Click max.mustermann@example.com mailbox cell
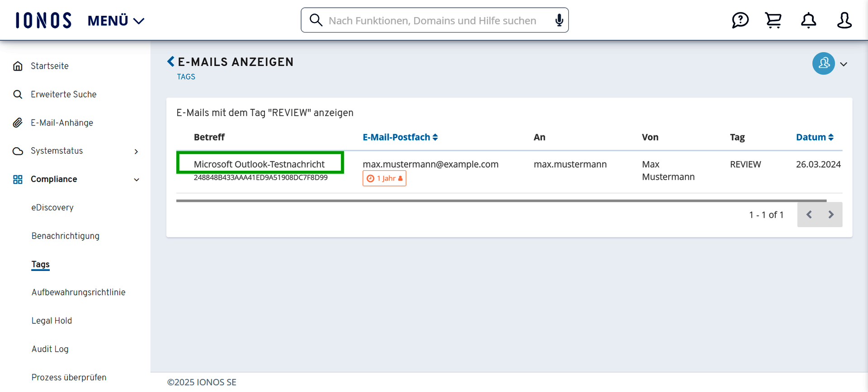 (430, 164)
